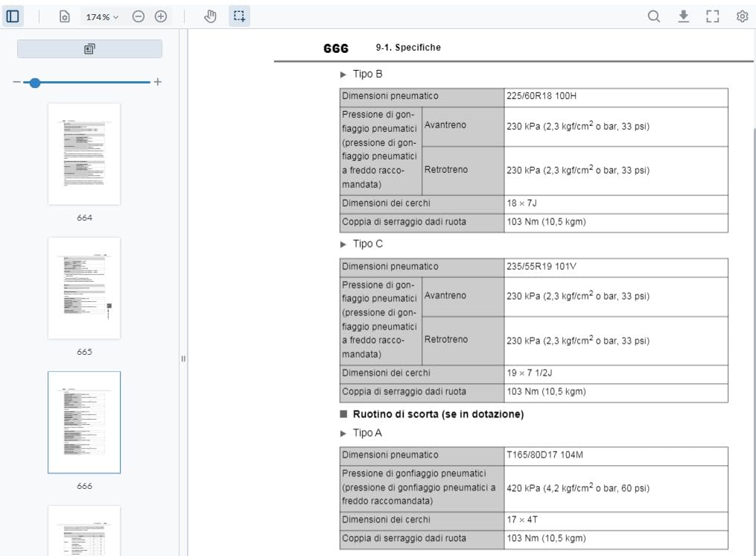Open page 664 thumbnail
The width and height of the screenshot is (756, 556).
click(x=84, y=154)
